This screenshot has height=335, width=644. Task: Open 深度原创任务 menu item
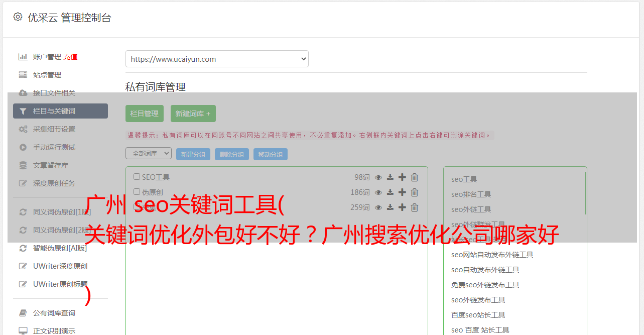(x=54, y=183)
